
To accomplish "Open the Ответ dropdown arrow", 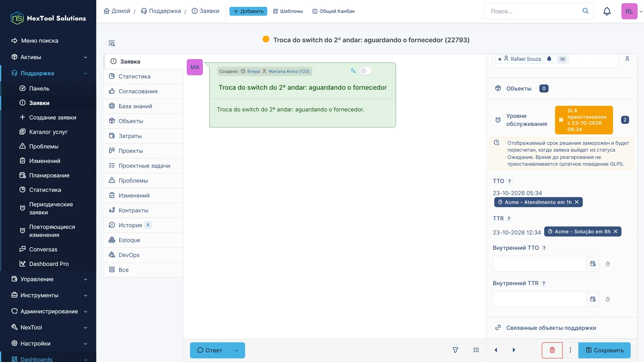I will tap(236, 350).
